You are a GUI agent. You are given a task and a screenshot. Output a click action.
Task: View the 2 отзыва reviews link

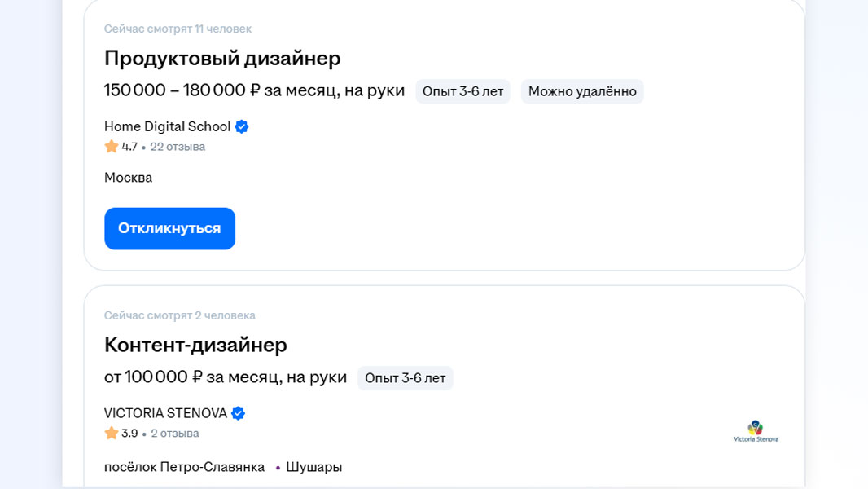coord(174,434)
